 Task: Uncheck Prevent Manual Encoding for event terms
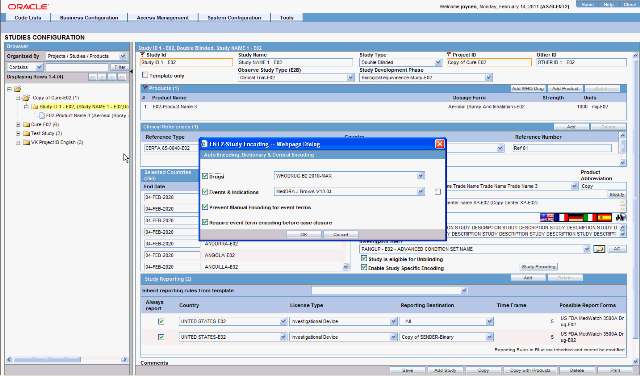(x=205, y=207)
